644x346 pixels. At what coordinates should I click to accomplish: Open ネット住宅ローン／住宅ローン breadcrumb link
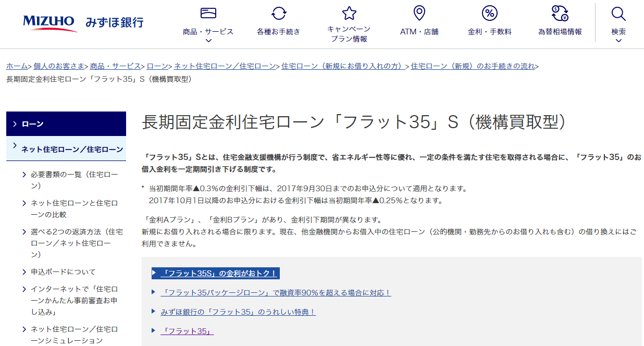(225, 66)
